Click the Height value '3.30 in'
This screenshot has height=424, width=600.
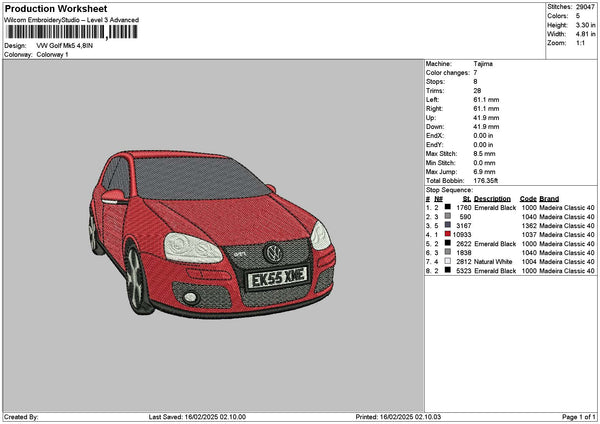tap(585, 25)
